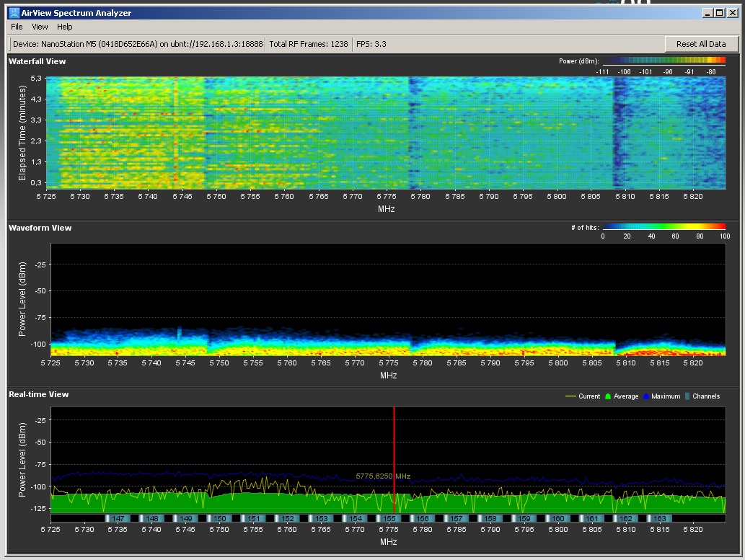
Task: Click the Reset All Data button
Action: [701, 44]
